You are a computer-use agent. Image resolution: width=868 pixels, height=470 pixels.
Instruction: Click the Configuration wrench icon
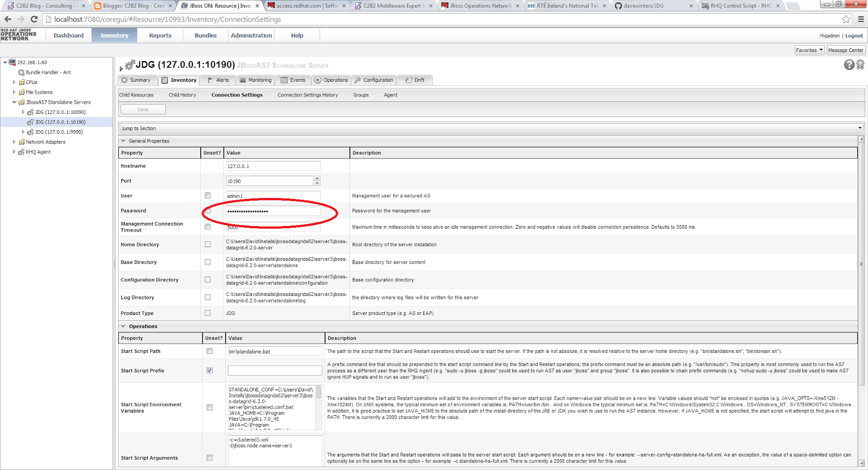[358, 80]
